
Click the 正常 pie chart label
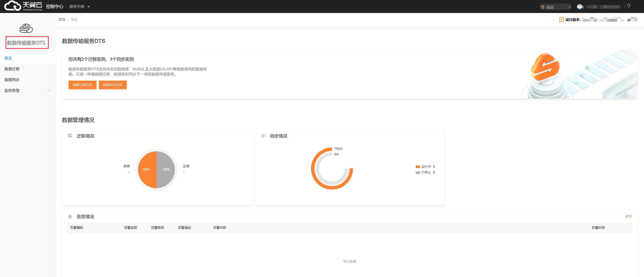186,166
